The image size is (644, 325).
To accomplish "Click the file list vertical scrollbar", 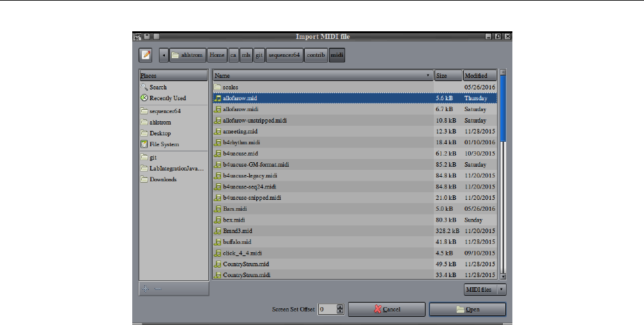I will (x=503, y=174).
